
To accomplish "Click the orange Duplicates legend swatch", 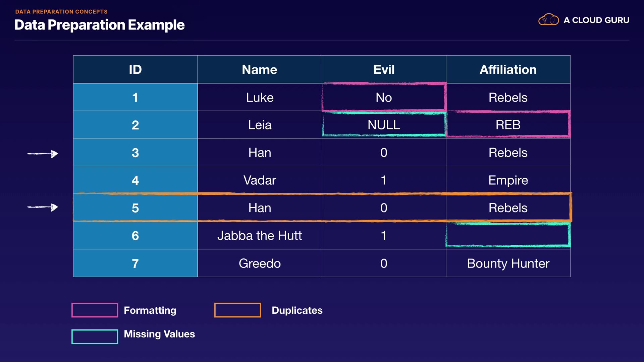I will (x=237, y=310).
